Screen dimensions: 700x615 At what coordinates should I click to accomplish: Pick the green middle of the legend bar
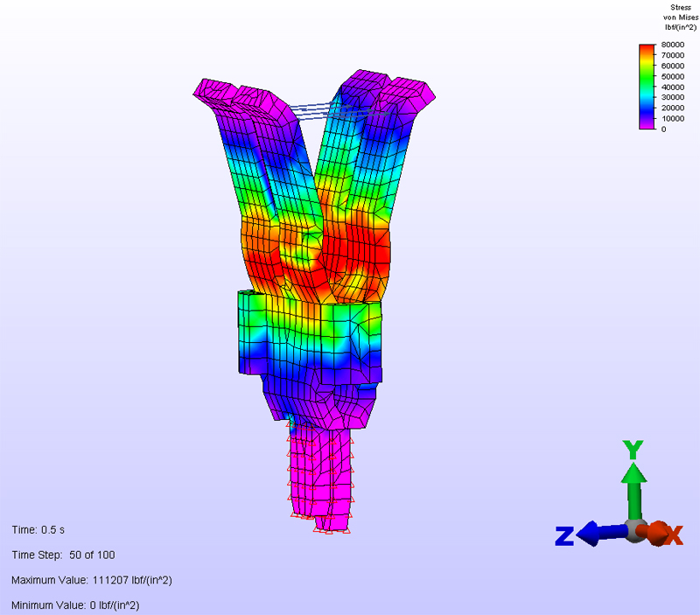click(647, 85)
